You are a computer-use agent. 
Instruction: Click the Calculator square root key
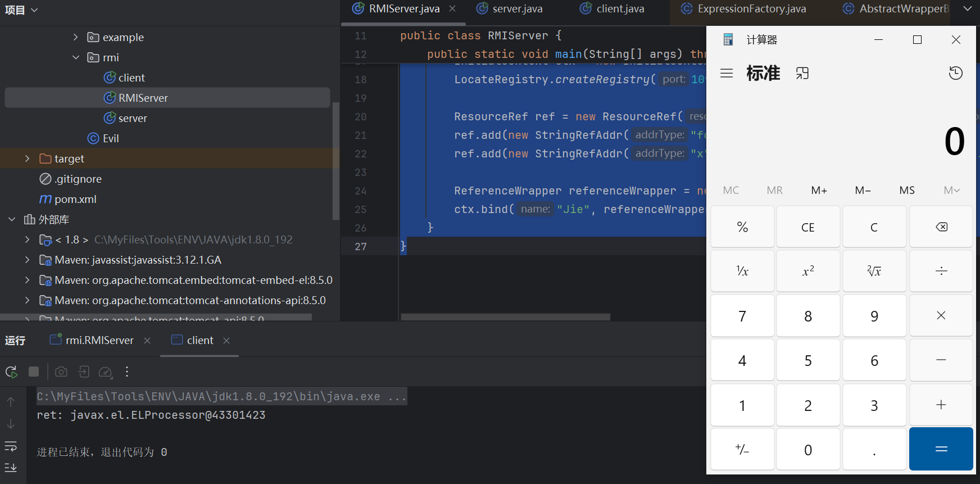(x=874, y=272)
